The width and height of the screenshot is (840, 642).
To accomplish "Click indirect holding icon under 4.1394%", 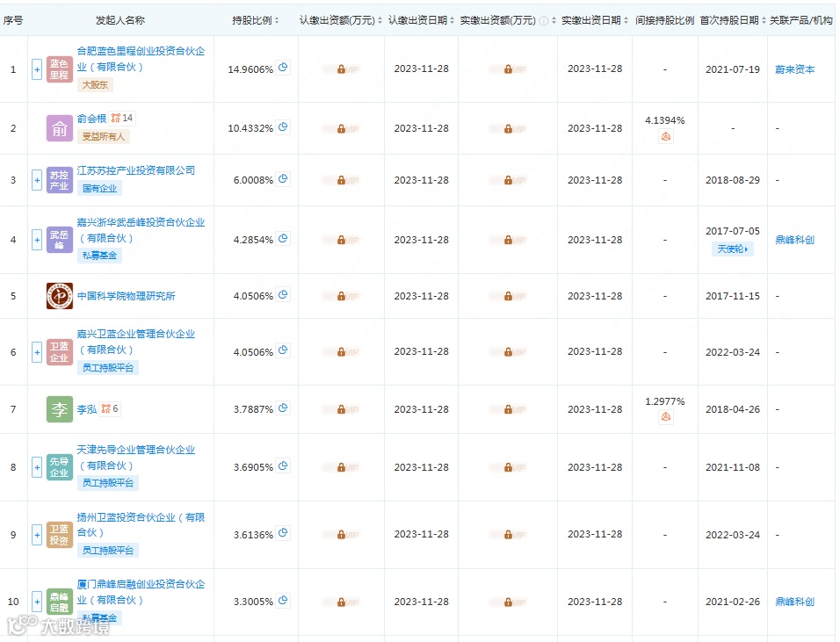I will pyautogui.click(x=665, y=136).
